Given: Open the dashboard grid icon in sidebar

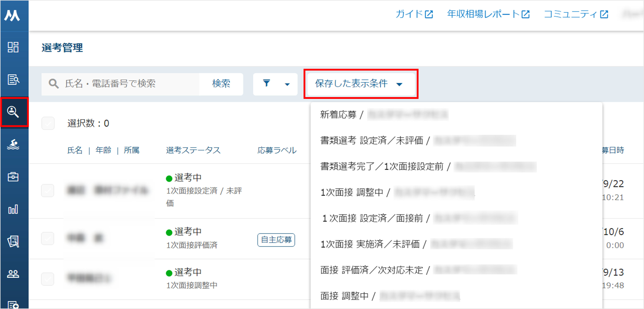Looking at the screenshot, I should [13, 47].
